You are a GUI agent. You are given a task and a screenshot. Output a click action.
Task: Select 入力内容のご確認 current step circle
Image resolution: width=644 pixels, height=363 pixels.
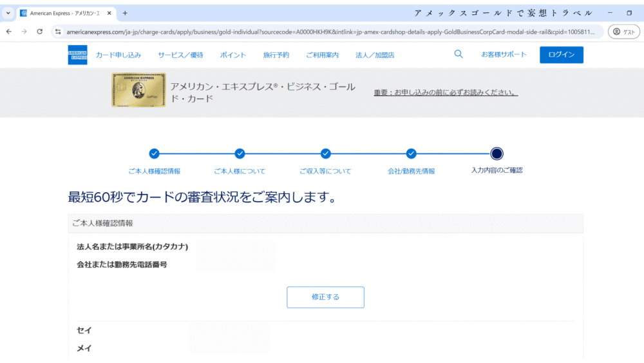pos(497,153)
